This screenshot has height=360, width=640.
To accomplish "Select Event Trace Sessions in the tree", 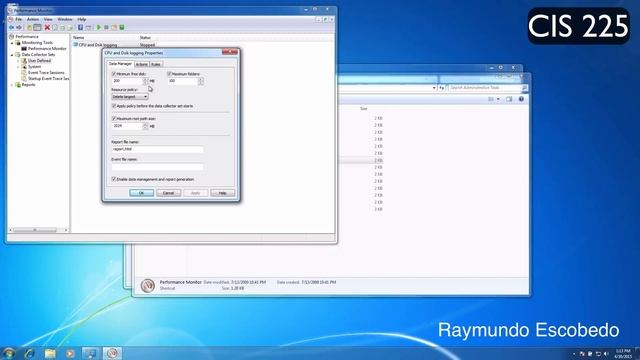I will click(46, 72).
